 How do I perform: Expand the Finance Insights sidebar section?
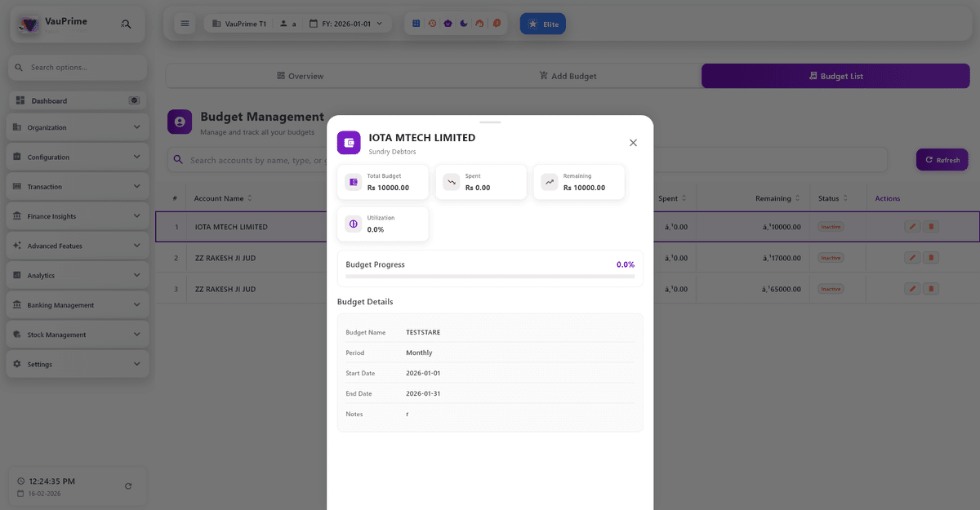coord(78,216)
